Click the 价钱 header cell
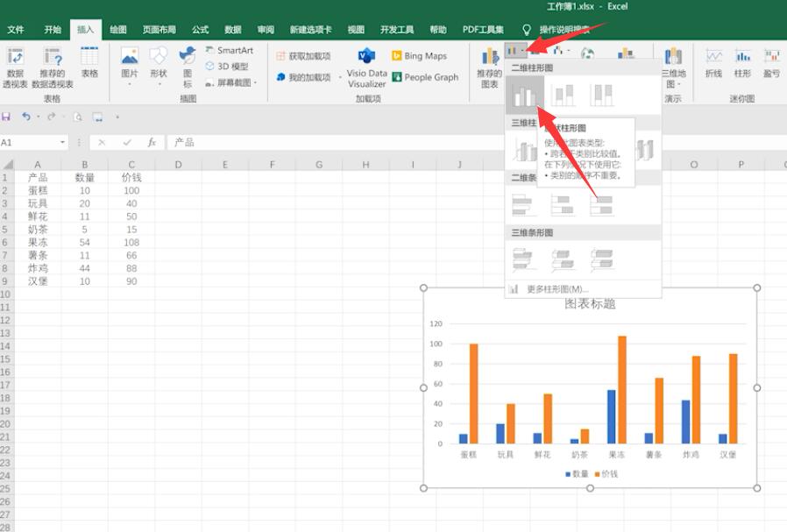The height and width of the screenshot is (532, 787). pyautogui.click(x=131, y=177)
